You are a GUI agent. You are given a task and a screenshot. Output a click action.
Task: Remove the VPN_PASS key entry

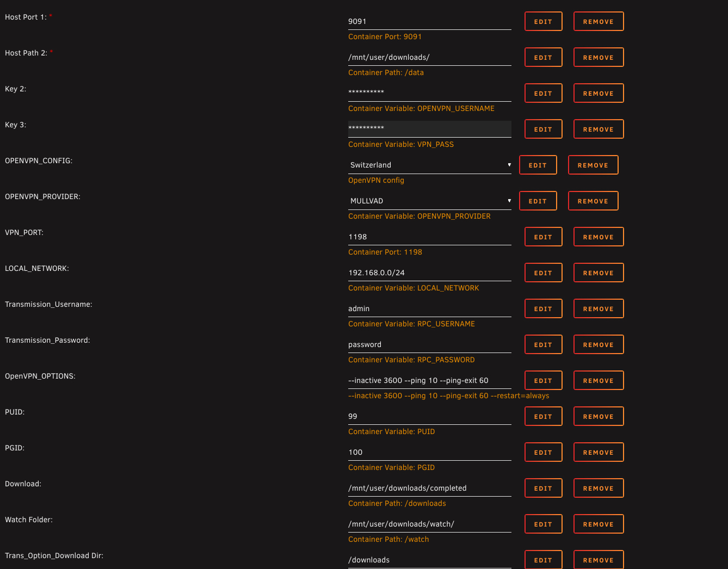coord(598,129)
